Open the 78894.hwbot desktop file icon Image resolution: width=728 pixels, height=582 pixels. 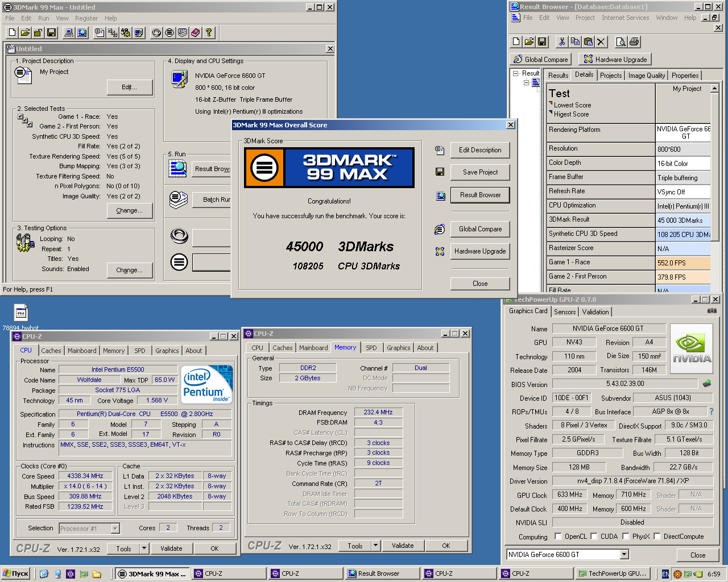click(20, 313)
